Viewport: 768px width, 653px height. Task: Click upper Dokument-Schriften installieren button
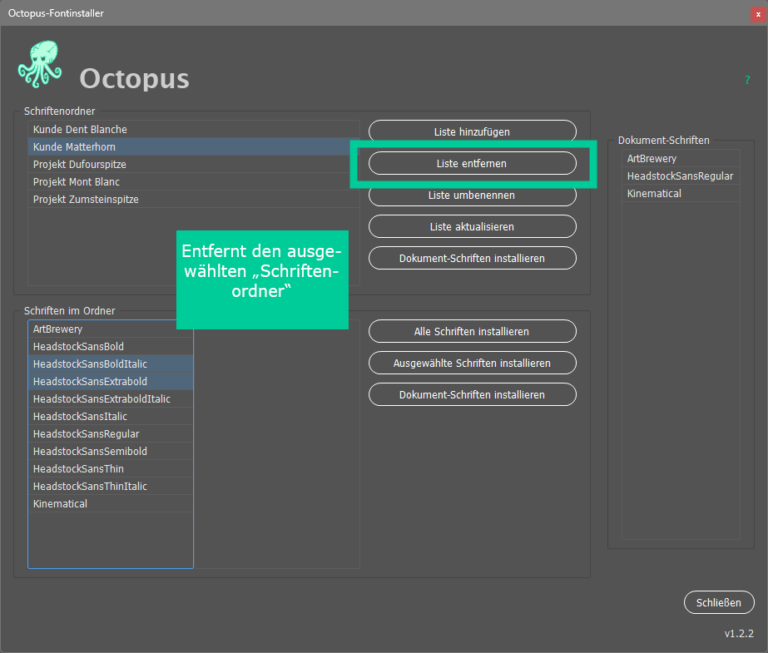(x=472, y=258)
